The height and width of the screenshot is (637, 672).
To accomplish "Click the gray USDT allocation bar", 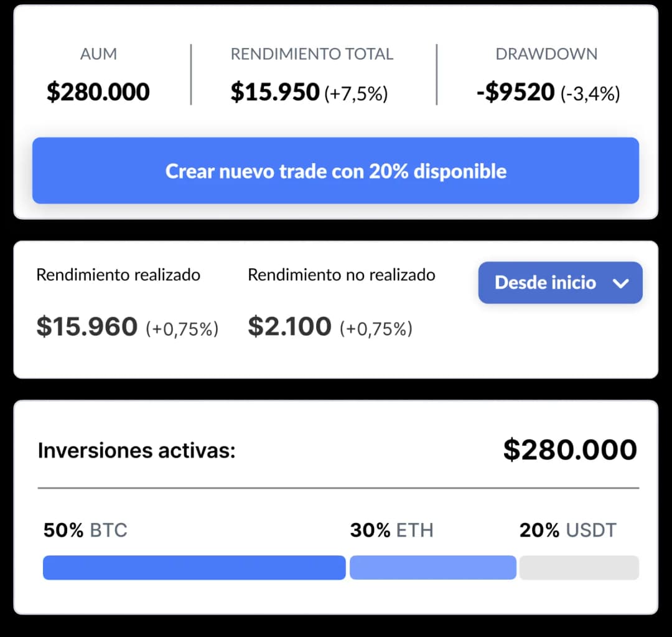I will point(579,567).
